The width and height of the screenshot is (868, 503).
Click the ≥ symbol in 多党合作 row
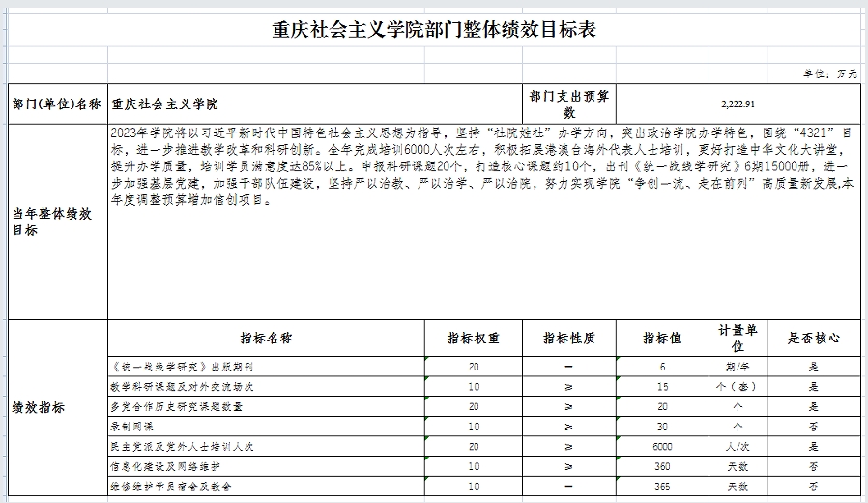569,406
